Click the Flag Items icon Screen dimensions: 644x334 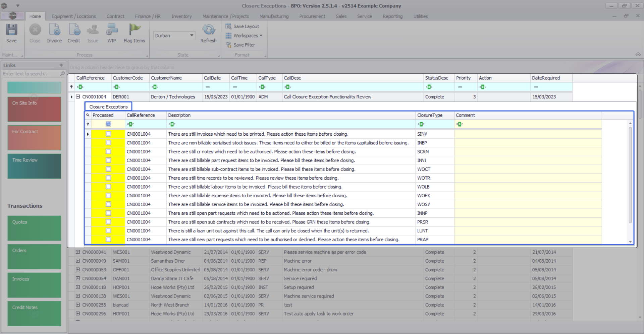coord(134,33)
